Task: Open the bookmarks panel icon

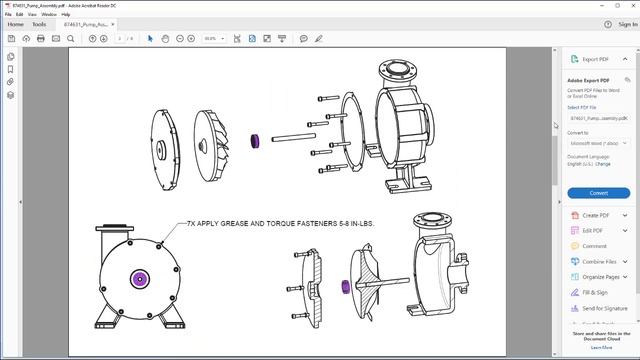Action: (11, 69)
